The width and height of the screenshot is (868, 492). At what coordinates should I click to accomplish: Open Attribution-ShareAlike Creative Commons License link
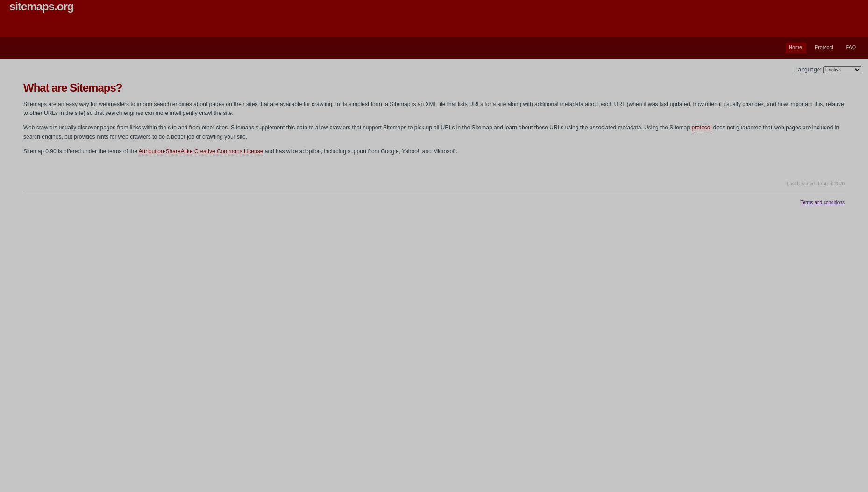(200, 151)
